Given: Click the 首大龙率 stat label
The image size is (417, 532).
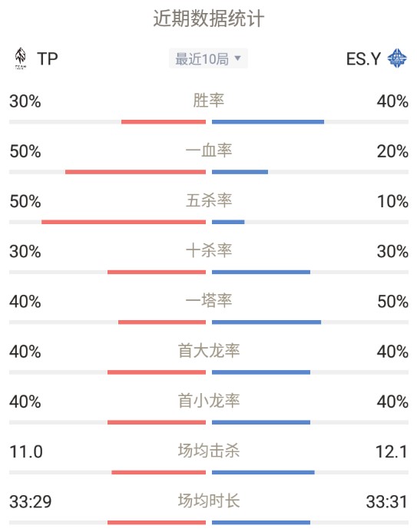Looking at the screenshot, I should click(208, 351).
